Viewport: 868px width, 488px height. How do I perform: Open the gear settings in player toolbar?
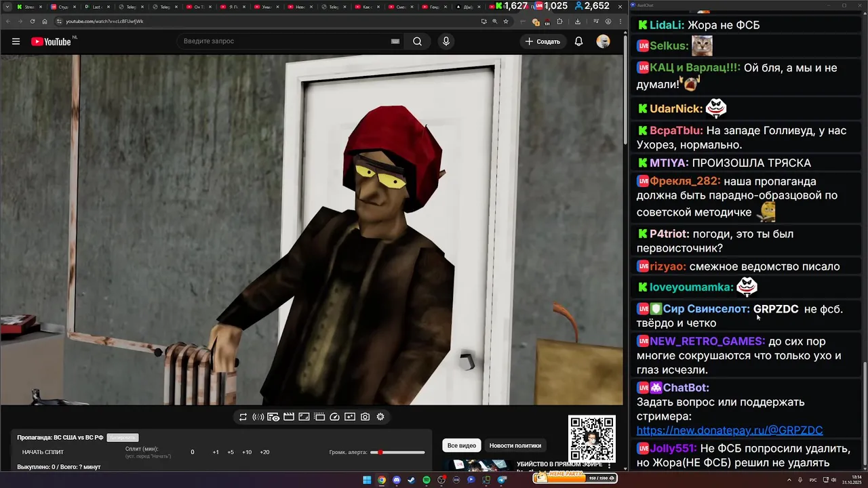click(x=380, y=417)
